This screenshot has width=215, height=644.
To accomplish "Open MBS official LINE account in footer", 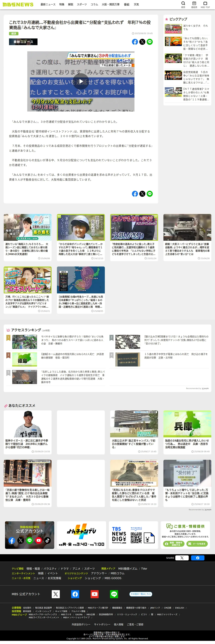I will tap(114, 594).
